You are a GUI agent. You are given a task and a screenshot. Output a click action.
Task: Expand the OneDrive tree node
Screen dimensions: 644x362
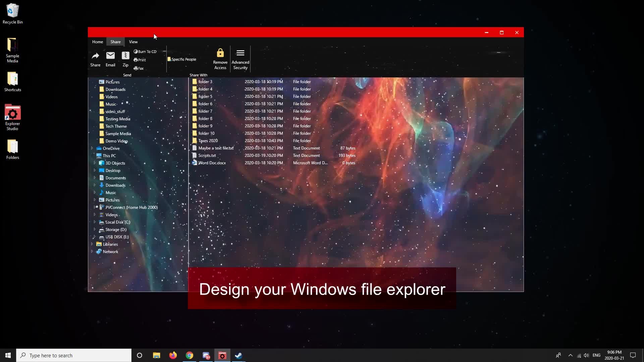pyautogui.click(x=92, y=148)
